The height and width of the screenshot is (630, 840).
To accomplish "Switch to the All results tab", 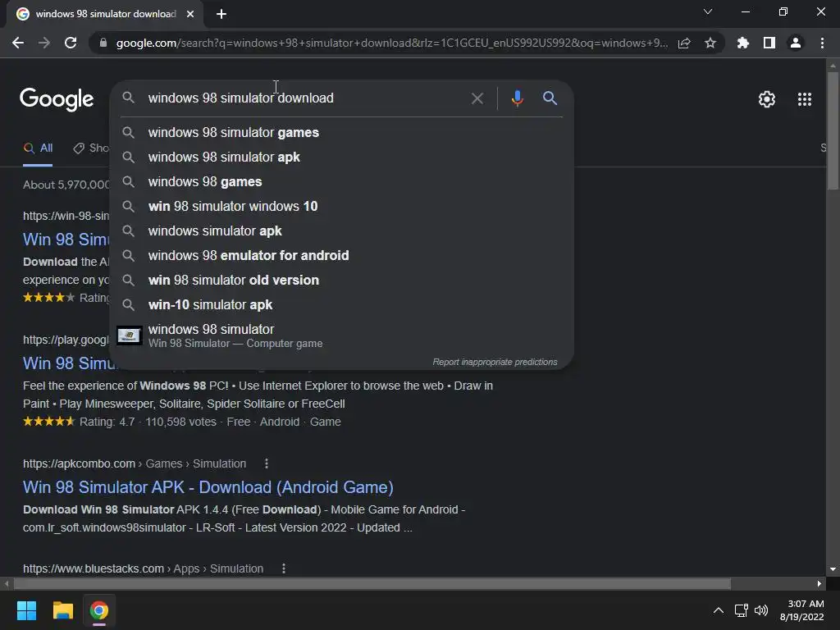I will pyautogui.click(x=38, y=148).
